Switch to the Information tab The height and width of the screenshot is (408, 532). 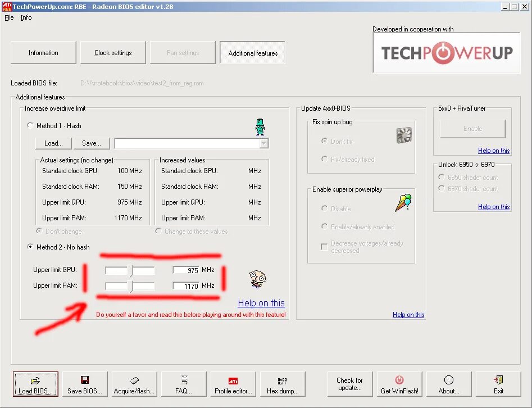[x=43, y=53]
